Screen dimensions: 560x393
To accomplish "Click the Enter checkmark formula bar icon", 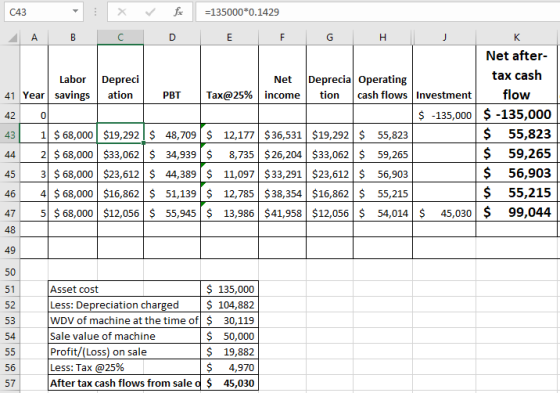I will click(150, 12).
